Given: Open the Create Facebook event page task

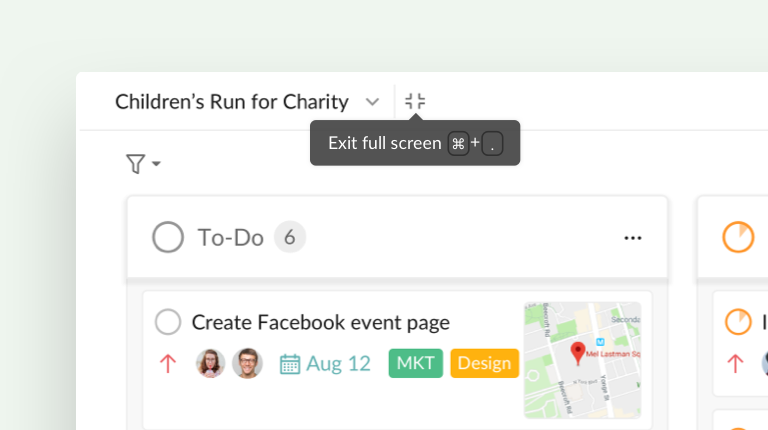Looking at the screenshot, I should click(321, 322).
